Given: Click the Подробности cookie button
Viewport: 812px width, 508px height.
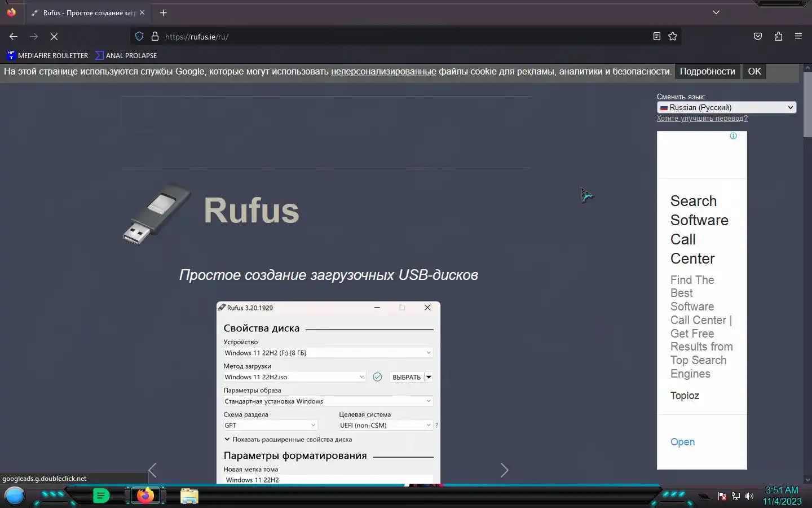Looking at the screenshot, I should pos(707,72).
